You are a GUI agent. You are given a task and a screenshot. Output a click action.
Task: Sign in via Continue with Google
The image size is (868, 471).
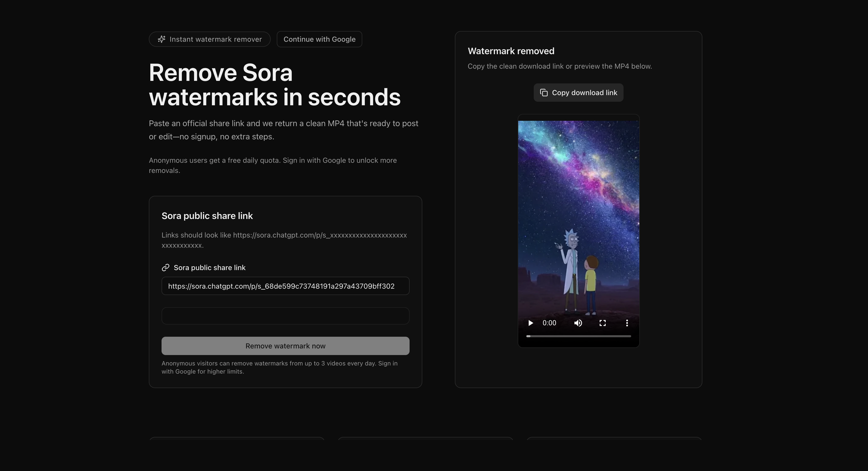(x=319, y=39)
